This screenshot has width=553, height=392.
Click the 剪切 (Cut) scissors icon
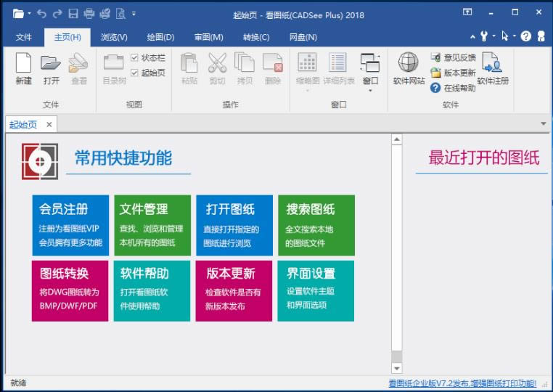coord(217,63)
